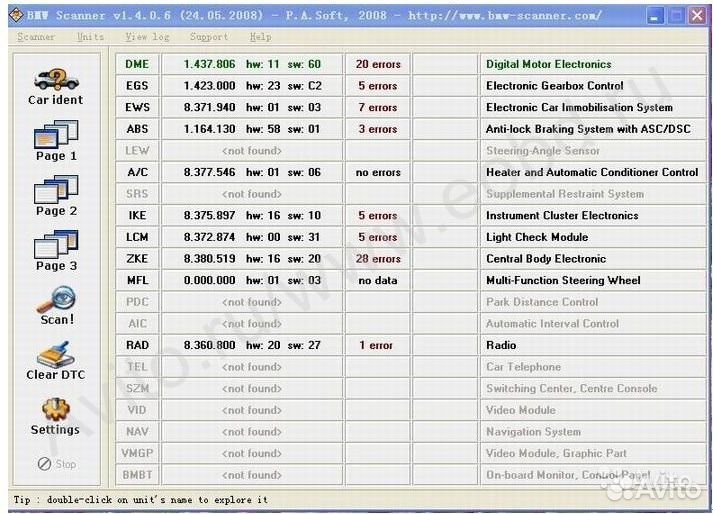Screen dimensions: 713x514
Task: Open the Scanner menu
Action: pos(36,37)
